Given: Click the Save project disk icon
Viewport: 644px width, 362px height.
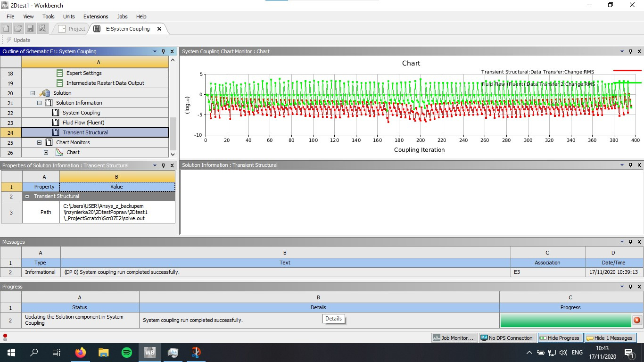Looking at the screenshot, I should tap(30, 29).
